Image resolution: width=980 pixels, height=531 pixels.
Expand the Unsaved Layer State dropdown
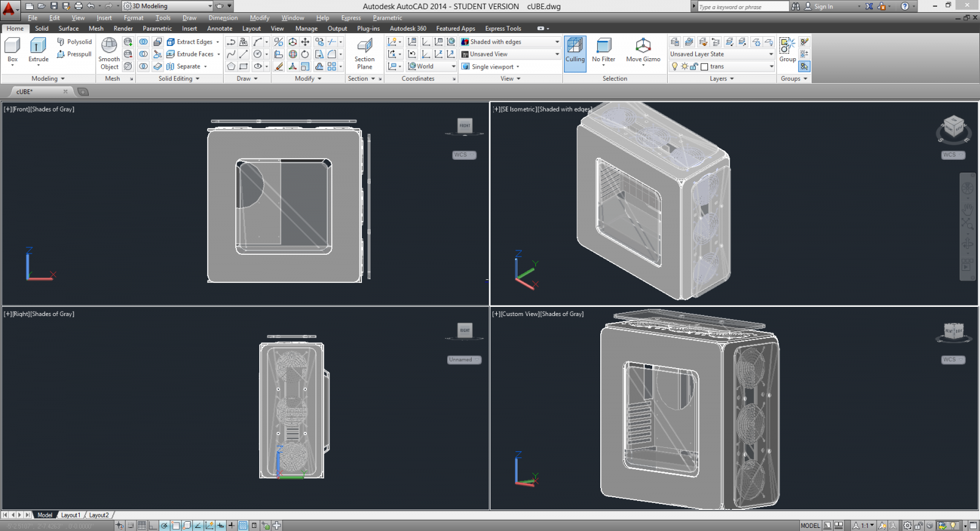tap(771, 54)
